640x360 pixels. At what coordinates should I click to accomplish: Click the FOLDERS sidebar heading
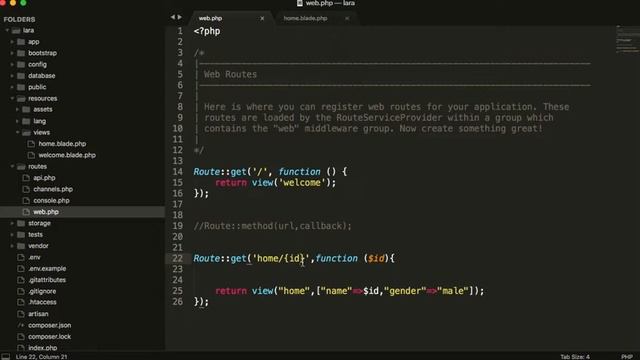(19, 19)
